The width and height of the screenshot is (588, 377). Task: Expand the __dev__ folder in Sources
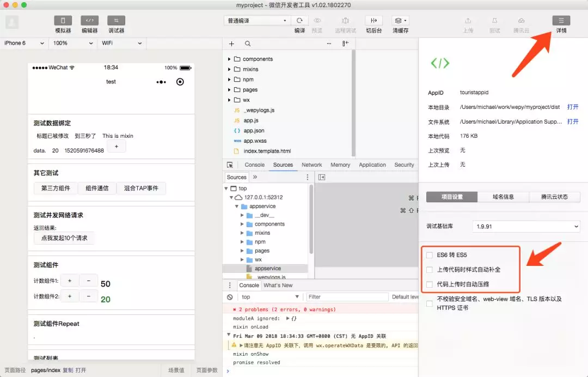pyautogui.click(x=242, y=215)
